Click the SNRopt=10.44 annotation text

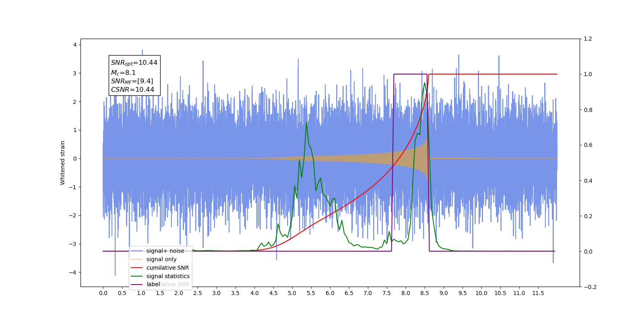[134, 63]
